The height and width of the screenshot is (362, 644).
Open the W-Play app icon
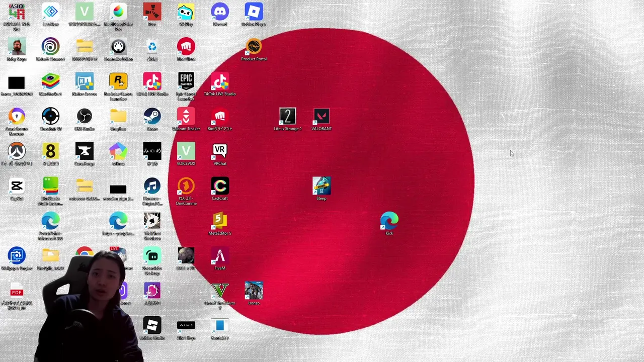(x=186, y=12)
